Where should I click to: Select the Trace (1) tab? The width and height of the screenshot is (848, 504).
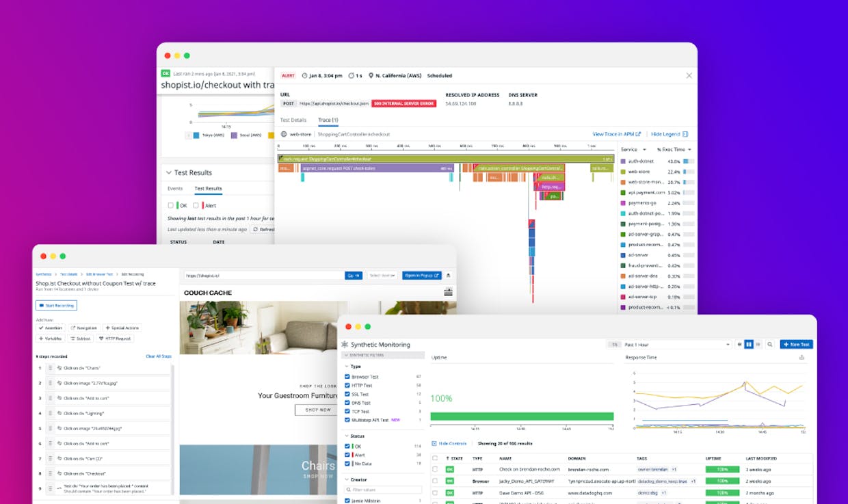(328, 120)
